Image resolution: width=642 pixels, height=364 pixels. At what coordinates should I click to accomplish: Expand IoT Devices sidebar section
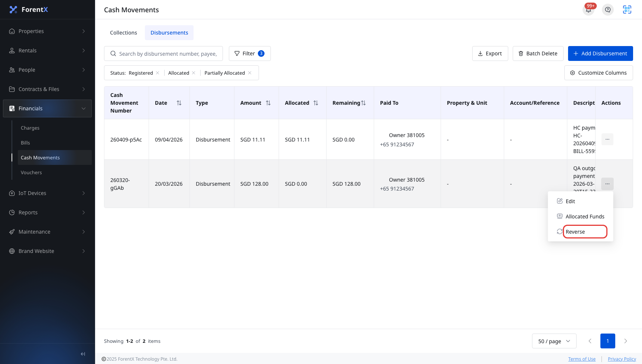[x=47, y=193]
